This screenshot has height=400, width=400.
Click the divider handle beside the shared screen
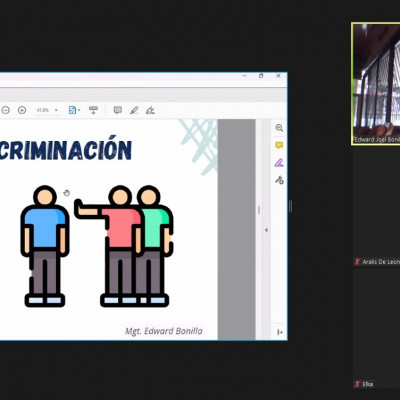click(290, 206)
